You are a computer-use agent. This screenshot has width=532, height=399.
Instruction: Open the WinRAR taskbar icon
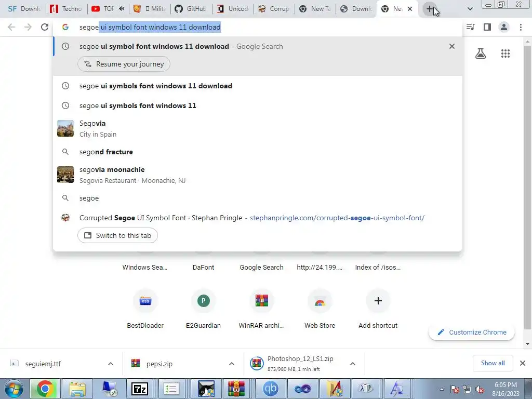(x=236, y=389)
